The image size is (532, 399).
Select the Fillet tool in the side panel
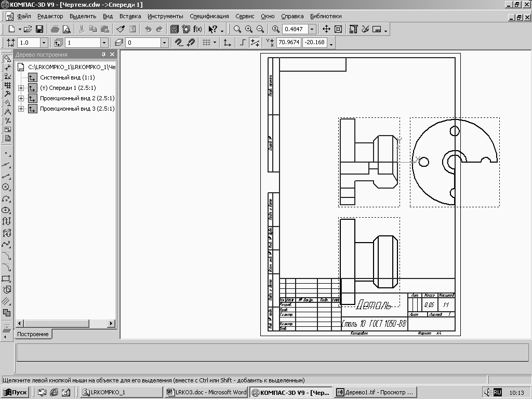coord(6,267)
